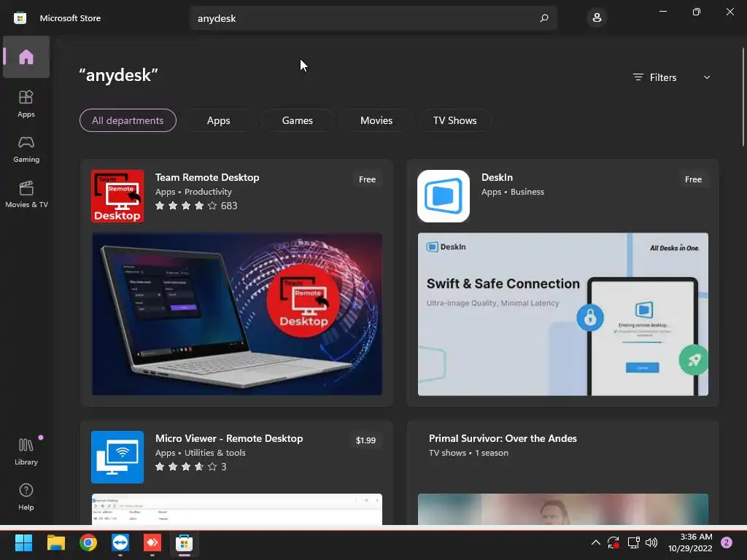Click the search magnifier icon
The image size is (747, 560).
click(x=544, y=18)
